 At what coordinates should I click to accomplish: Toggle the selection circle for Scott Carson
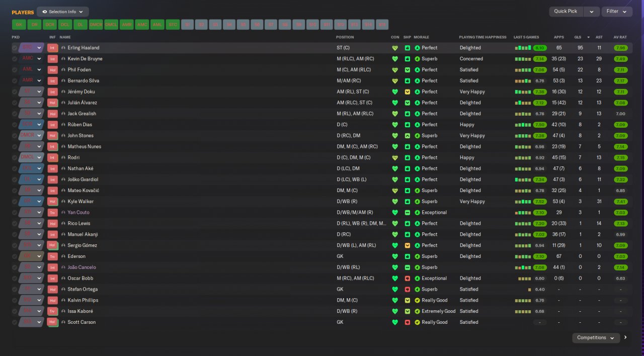15,322
